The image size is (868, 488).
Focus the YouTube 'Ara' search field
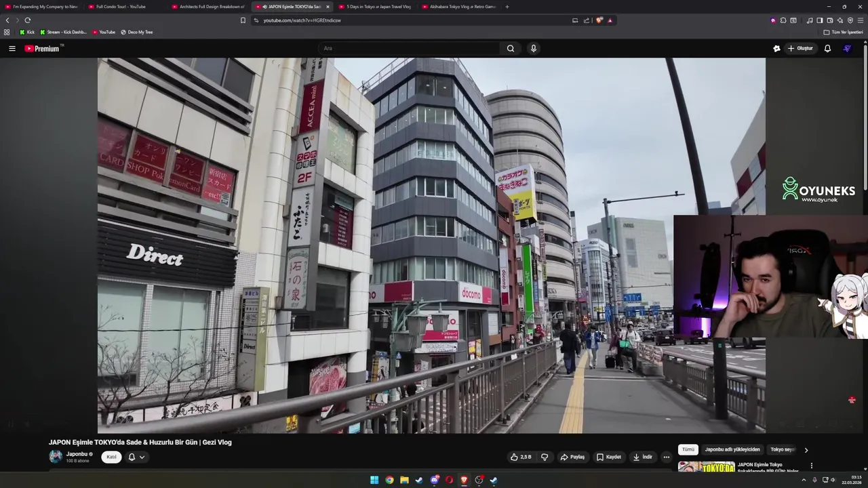(409, 48)
